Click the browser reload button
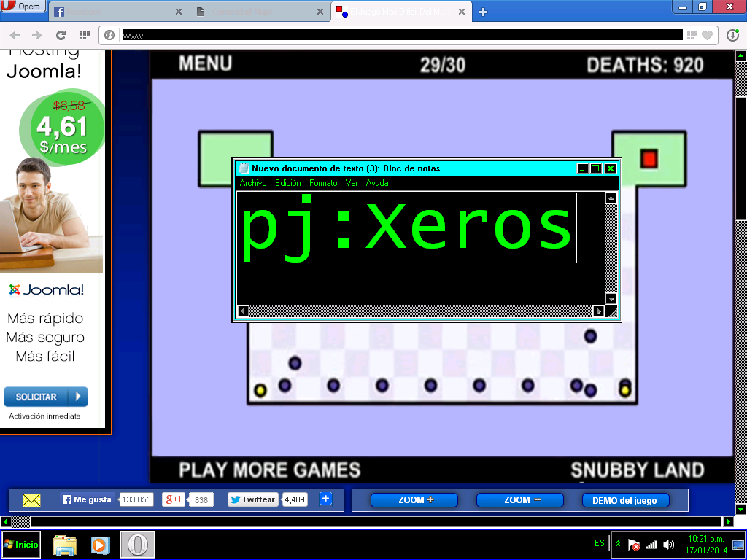The image size is (747, 560). (61, 35)
